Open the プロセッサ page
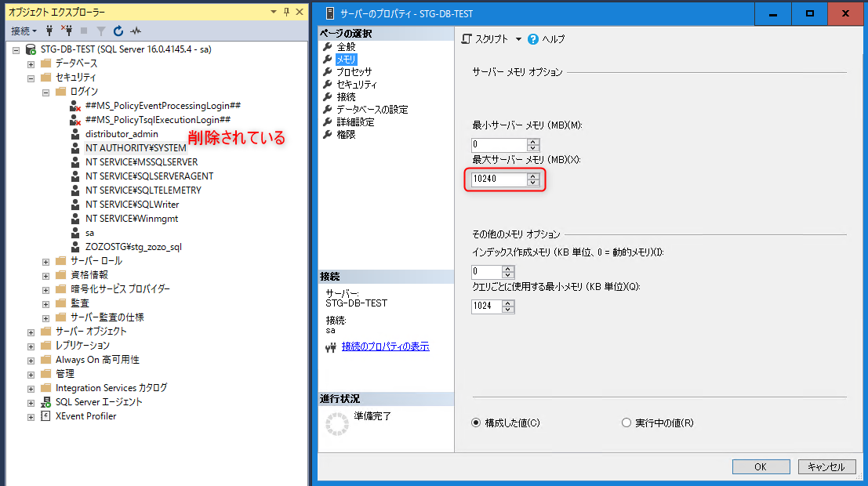This screenshot has width=868, height=486. click(354, 72)
